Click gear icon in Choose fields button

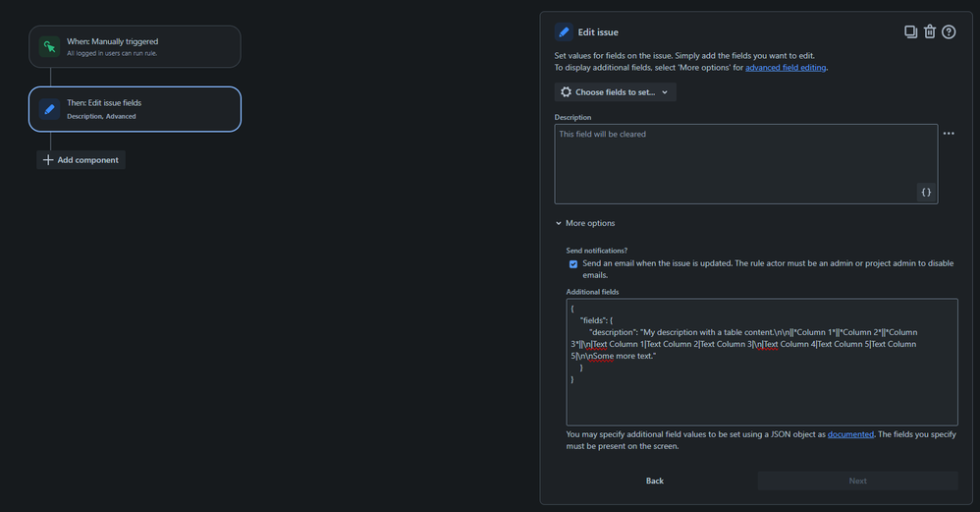pos(566,92)
